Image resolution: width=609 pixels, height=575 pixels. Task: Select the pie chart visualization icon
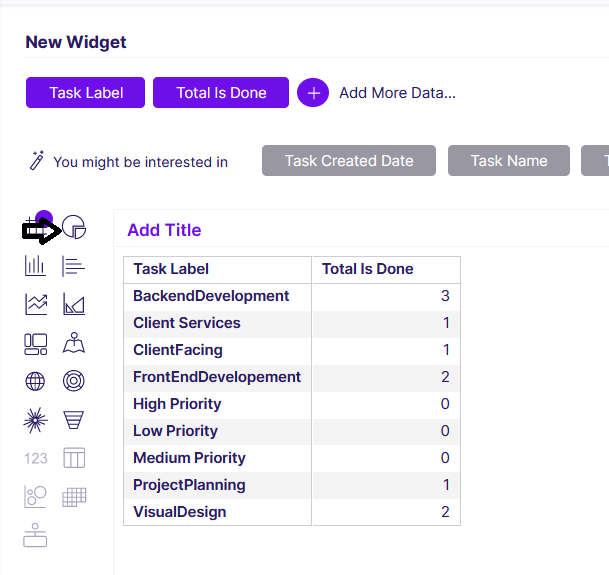(74, 227)
